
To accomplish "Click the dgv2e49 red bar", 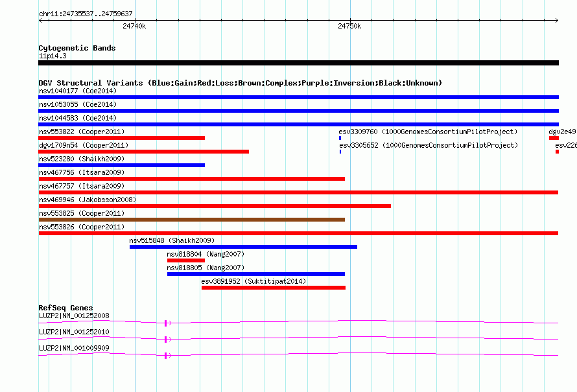I will 554,138.
